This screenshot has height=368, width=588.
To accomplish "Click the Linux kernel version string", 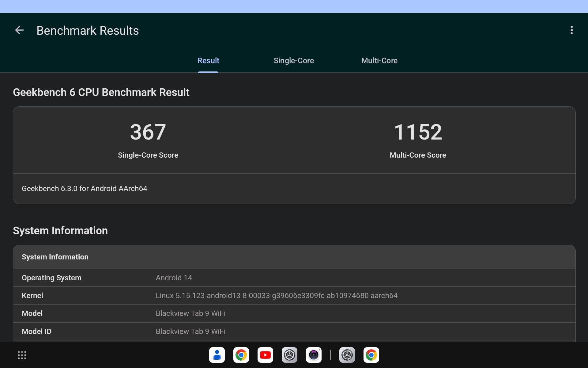I will coord(277,296).
